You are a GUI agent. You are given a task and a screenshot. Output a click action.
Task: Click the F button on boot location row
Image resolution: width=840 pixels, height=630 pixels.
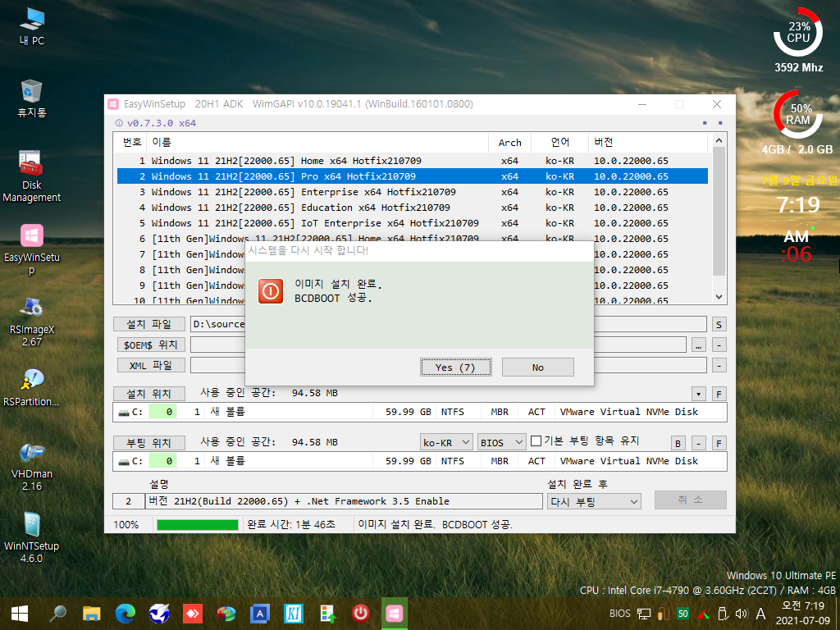[x=719, y=444]
